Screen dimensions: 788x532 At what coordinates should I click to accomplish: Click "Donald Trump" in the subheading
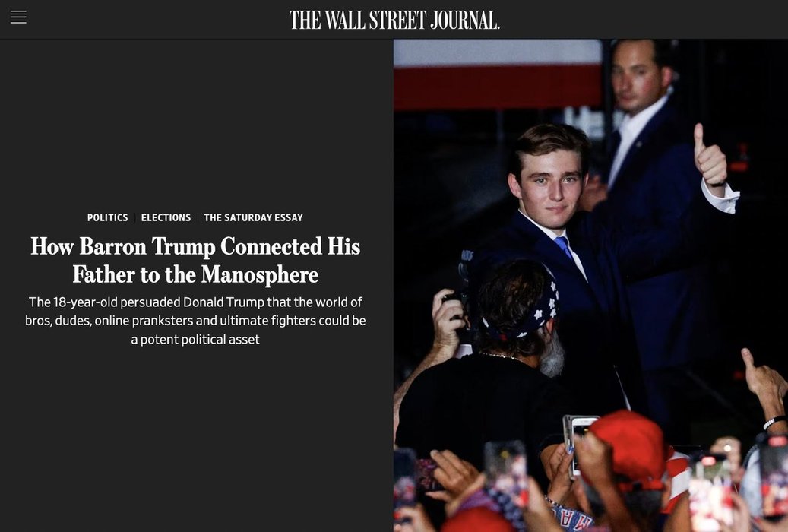(x=223, y=302)
